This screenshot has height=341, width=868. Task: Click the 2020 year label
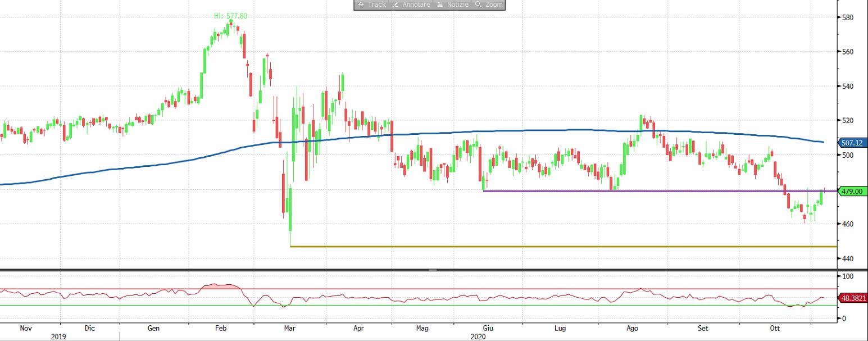(x=479, y=337)
